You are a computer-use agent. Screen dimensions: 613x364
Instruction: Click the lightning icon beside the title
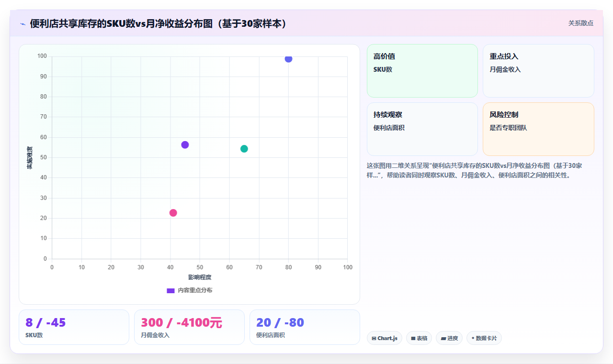pos(23,23)
